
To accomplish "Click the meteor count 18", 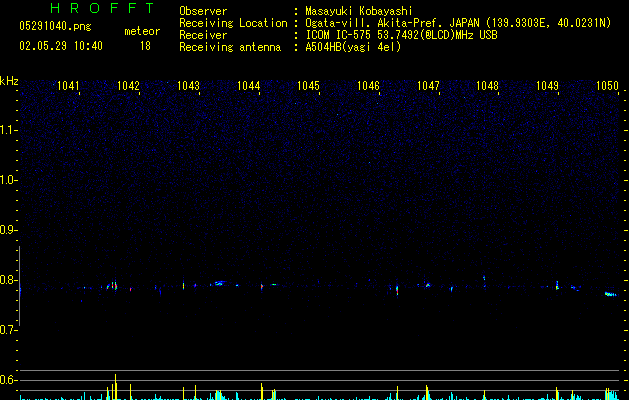I will [145, 46].
